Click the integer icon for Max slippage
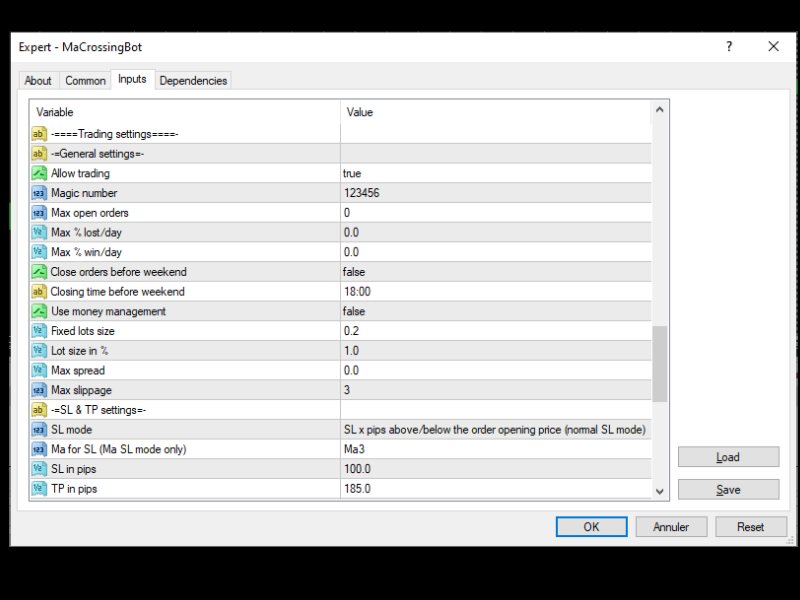 [x=39, y=390]
